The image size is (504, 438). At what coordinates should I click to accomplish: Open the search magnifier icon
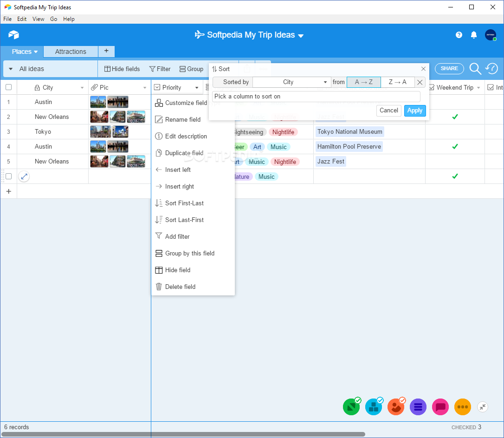[475, 68]
